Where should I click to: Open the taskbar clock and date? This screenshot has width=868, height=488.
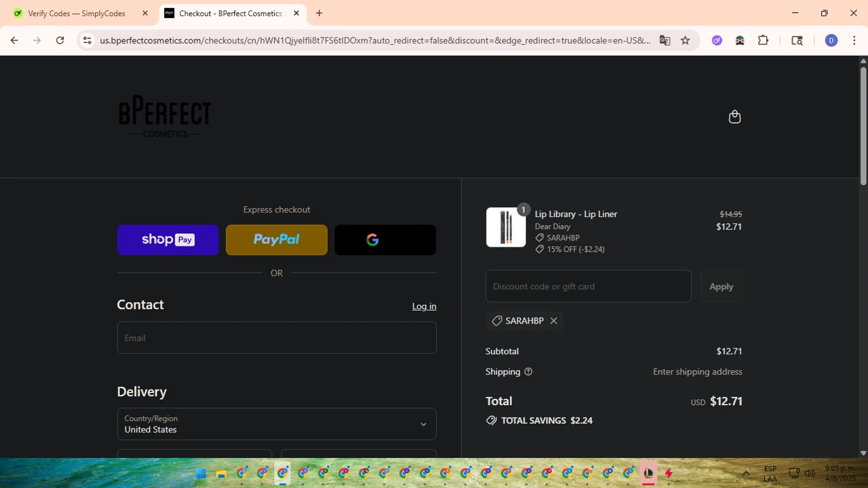coord(840,474)
